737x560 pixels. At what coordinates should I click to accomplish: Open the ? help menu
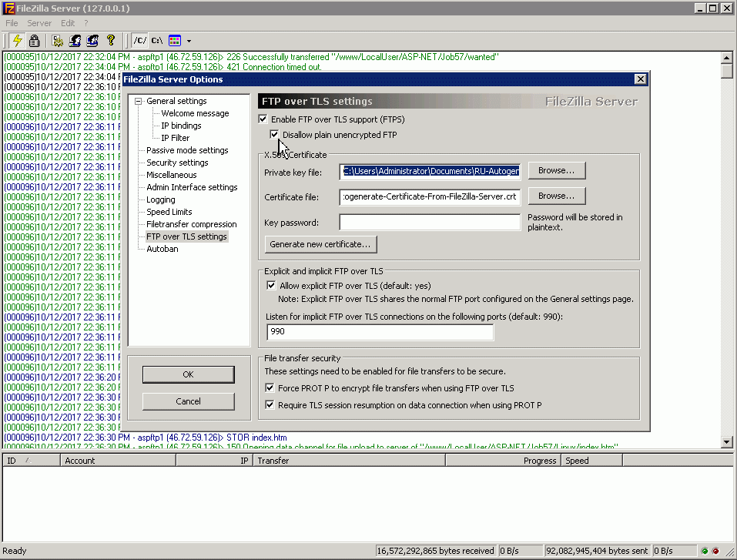pyautogui.click(x=86, y=23)
